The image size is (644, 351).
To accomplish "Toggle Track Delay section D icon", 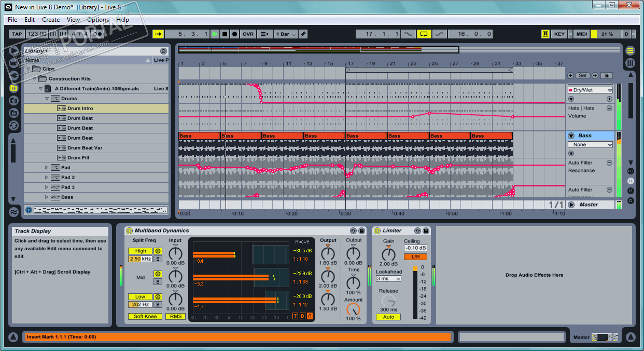I will pos(631,200).
